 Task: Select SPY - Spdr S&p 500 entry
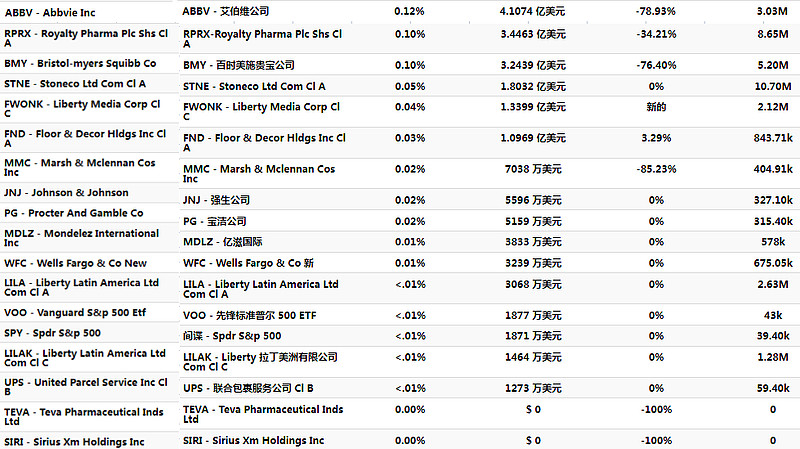[x=53, y=333]
